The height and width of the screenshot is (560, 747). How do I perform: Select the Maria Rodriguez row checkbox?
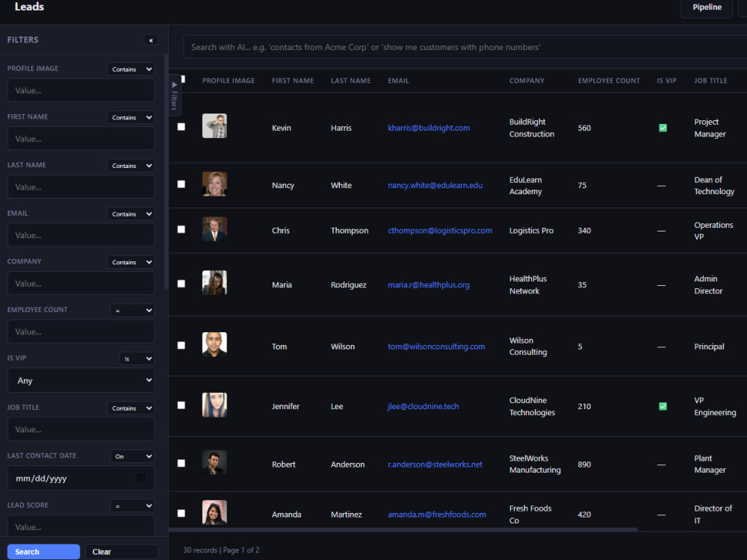click(181, 283)
